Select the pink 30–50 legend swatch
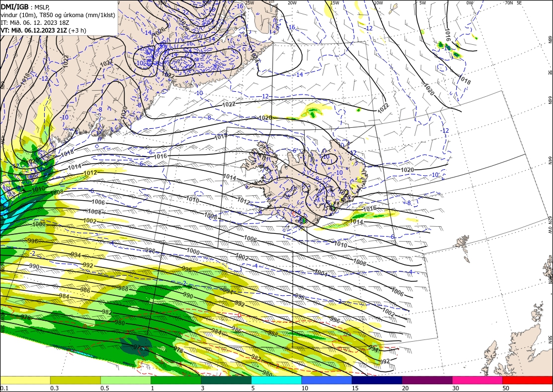This screenshot has height=392, width=553. [x=478, y=380]
